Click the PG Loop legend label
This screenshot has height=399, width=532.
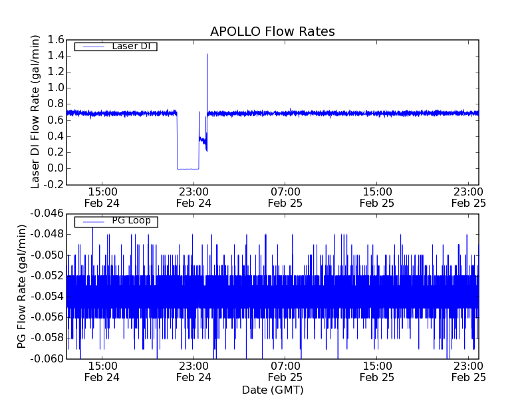(x=131, y=221)
